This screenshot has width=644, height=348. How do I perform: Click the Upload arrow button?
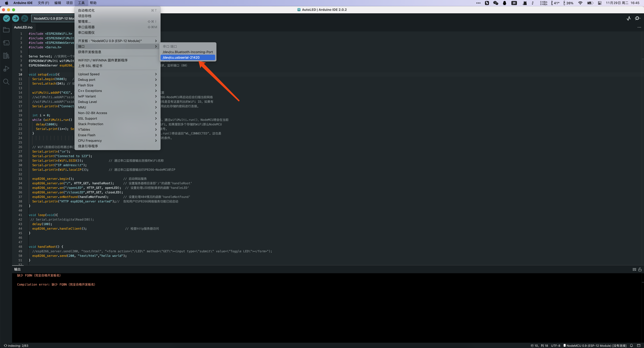click(x=15, y=18)
